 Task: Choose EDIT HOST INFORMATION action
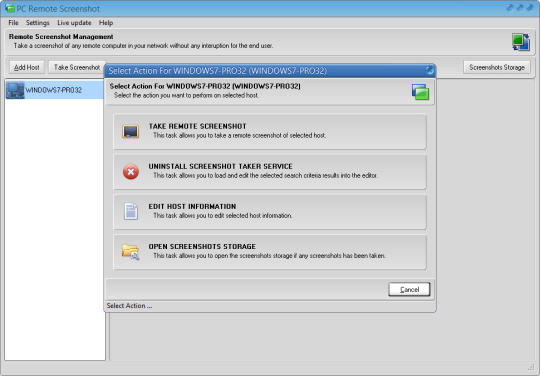click(x=270, y=212)
